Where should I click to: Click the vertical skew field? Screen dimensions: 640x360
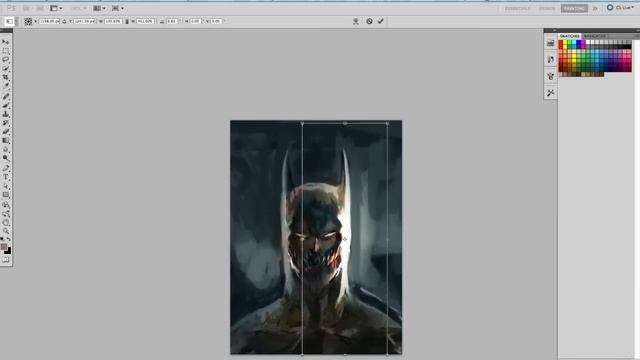pos(216,21)
